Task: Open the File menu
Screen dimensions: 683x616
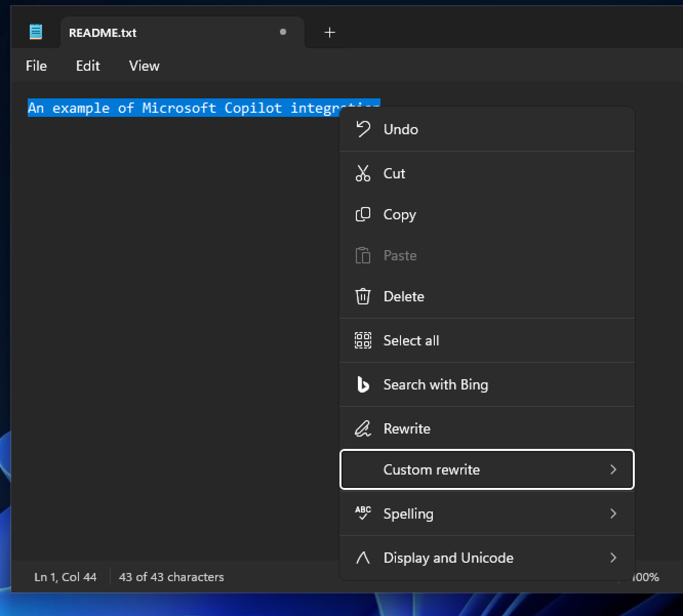Action: 36,66
